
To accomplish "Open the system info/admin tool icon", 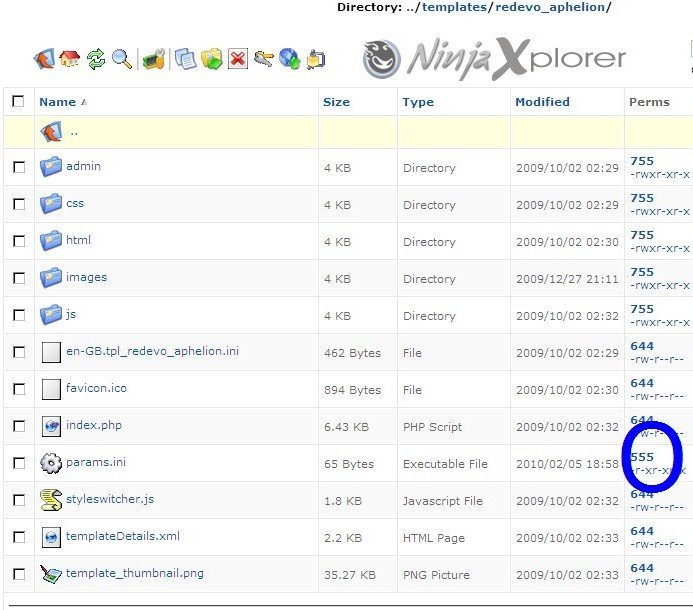I will tap(154, 59).
